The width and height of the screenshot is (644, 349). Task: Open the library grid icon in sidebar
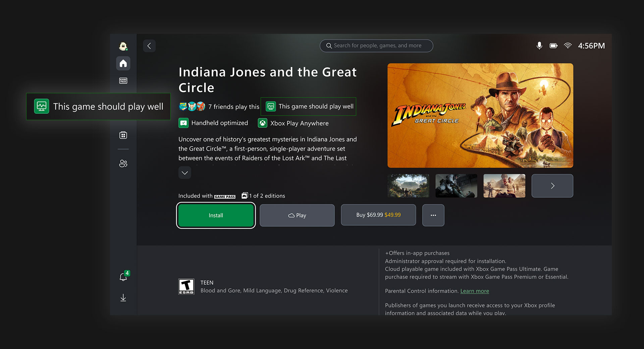[123, 135]
